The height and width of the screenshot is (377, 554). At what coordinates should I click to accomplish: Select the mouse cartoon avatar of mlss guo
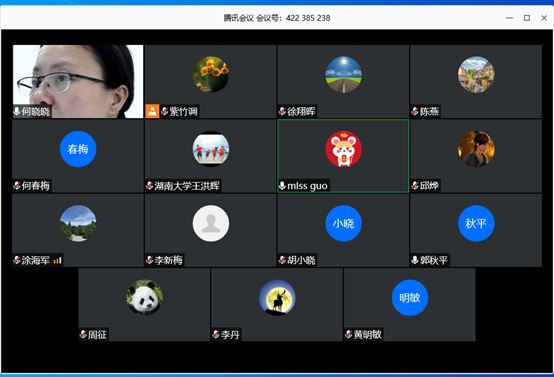(343, 149)
